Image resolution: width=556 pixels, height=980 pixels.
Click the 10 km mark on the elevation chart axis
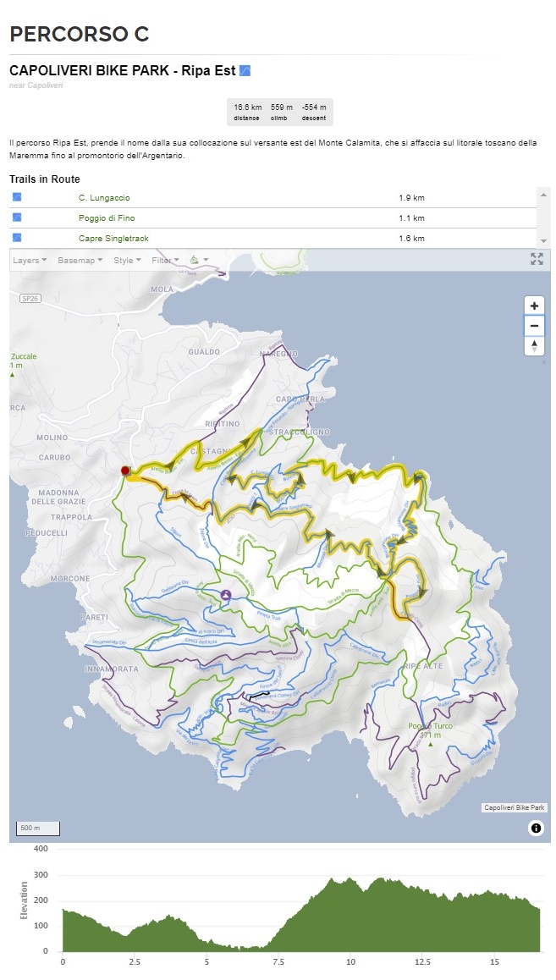(x=350, y=962)
